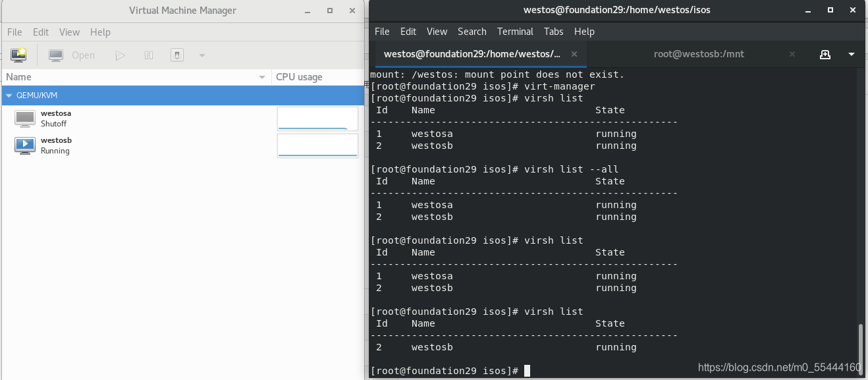
Task: Minimize the terminal window
Action: [x=809, y=10]
